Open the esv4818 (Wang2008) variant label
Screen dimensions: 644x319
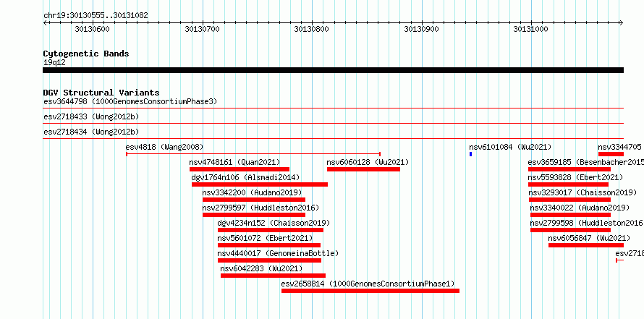tap(164, 147)
